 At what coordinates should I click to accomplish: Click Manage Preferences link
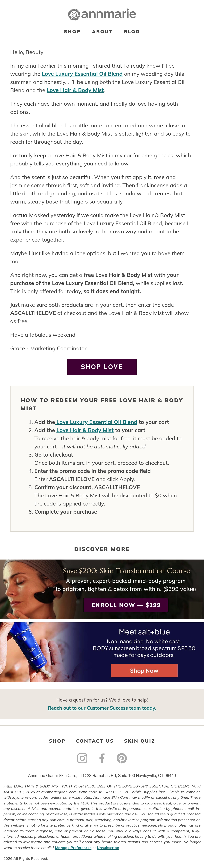click(x=73, y=848)
